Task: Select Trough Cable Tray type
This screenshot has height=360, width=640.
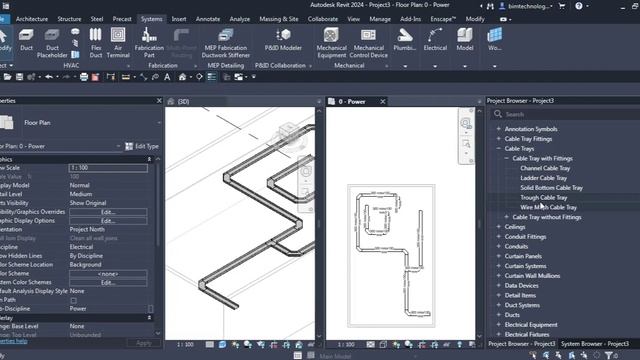Action: 543,197
